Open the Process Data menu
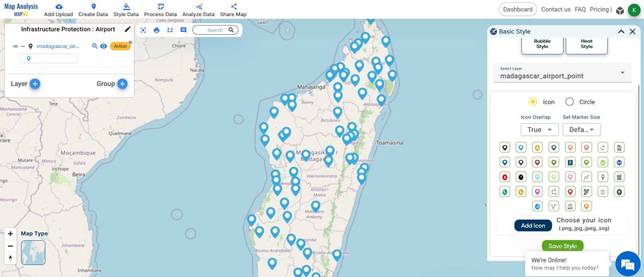This screenshot has height=277, width=644. 160,10
